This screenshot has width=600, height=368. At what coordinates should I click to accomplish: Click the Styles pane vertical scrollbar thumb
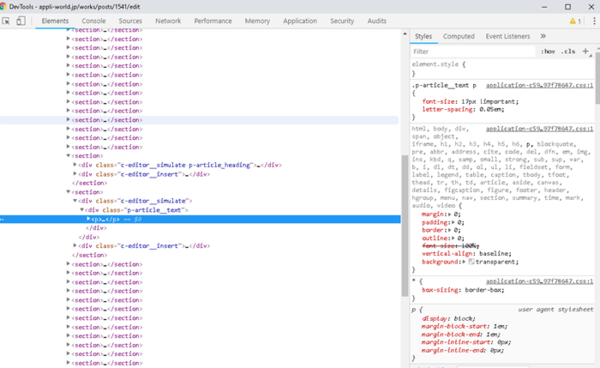pyautogui.click(x=597, y=77)
